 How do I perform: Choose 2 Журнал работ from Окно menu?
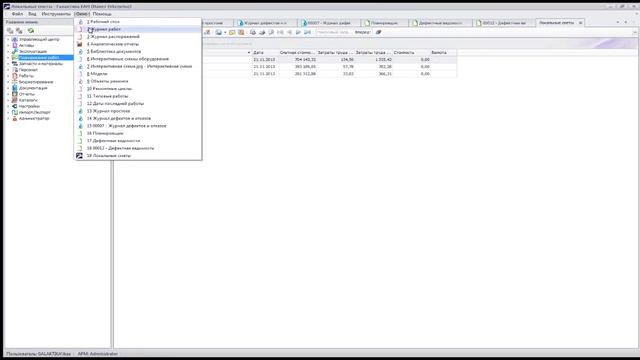(138, 29)
